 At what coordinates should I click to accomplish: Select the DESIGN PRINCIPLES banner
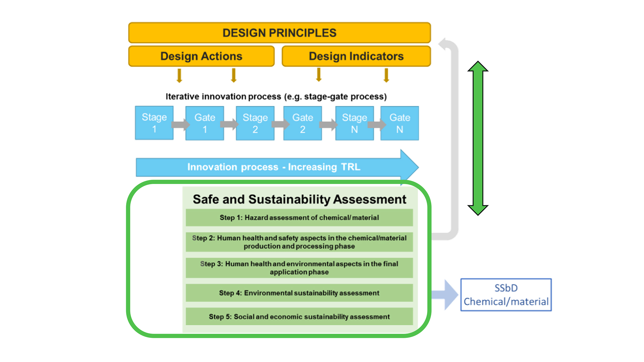click(279, 33)
